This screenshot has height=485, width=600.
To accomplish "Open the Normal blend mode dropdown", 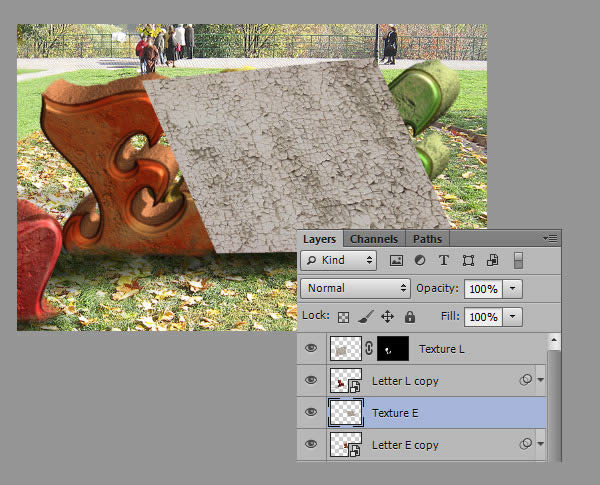I will [355, 288].
